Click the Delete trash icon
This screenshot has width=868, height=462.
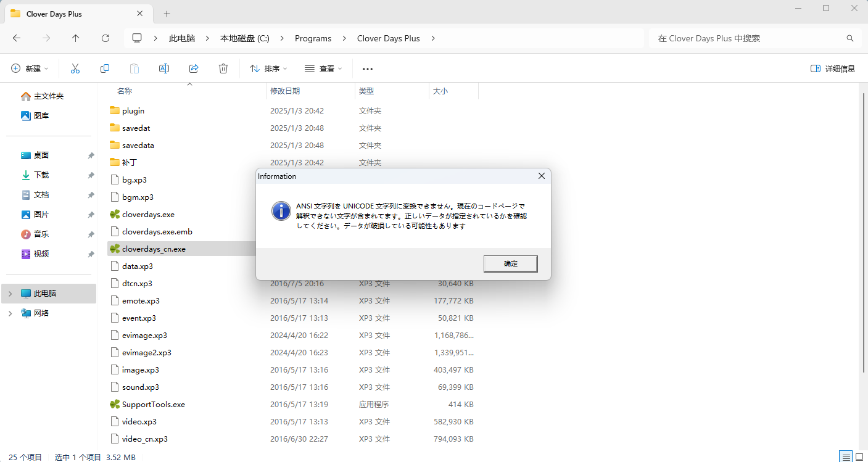coord(223,68)
